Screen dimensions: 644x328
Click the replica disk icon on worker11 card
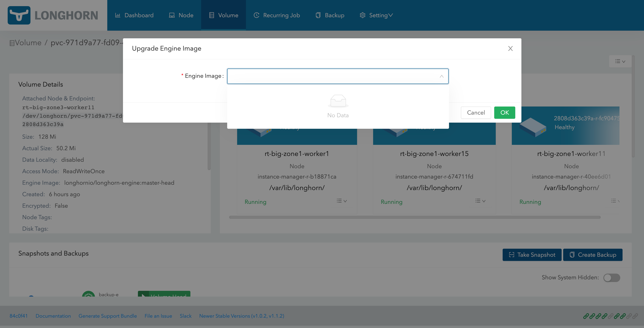pos(533,127)
